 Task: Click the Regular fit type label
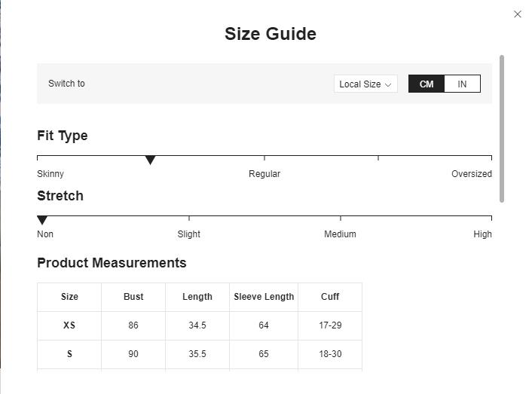coord(264,174)
